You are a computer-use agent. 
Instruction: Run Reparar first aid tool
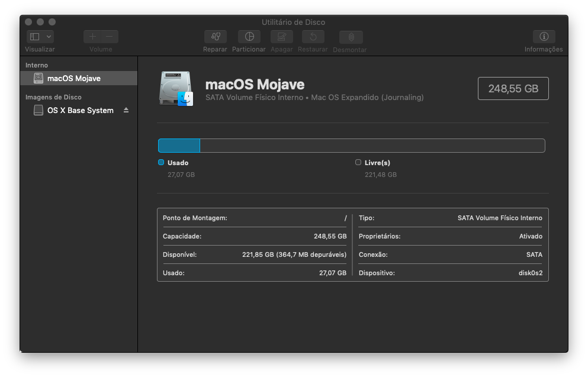(x=216, y=37)
